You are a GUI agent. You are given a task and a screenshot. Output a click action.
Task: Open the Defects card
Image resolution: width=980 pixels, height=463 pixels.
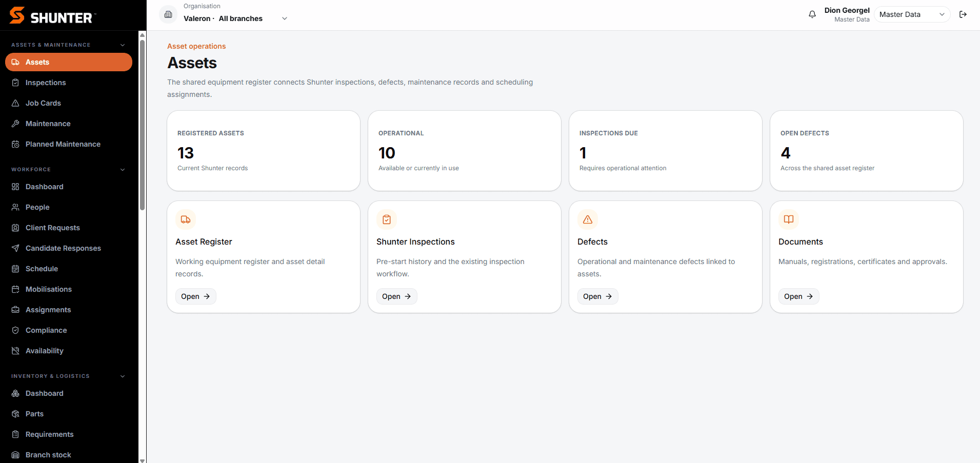pyautogui.click(x=597, y=296)
